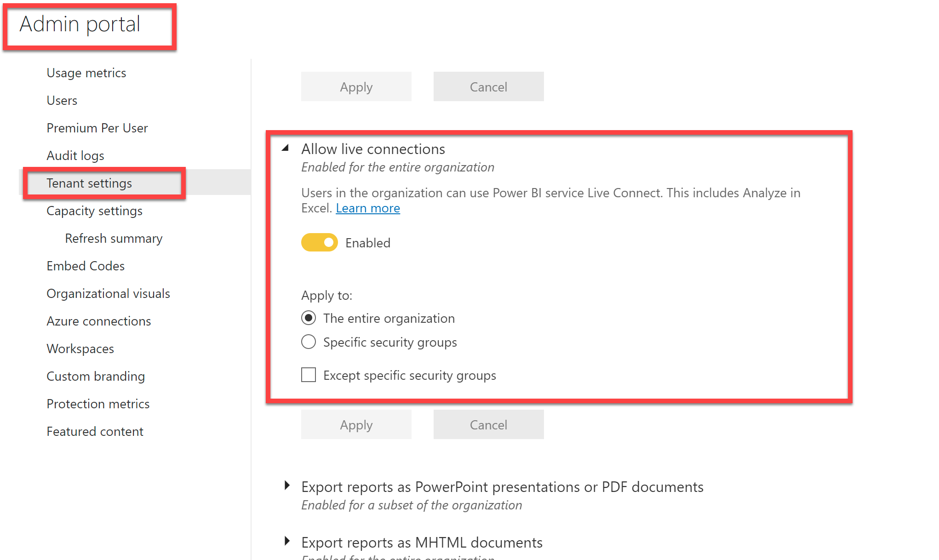The image size is (939, 560).
Task: View the Audit logs page
Action: [75, 155]
